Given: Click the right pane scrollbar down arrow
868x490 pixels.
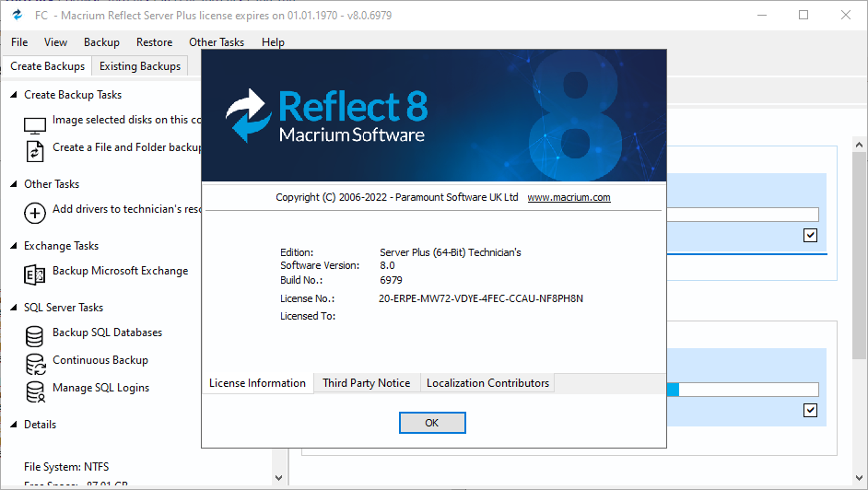Looking at the screenshot, I should click(x=859, y=478).
